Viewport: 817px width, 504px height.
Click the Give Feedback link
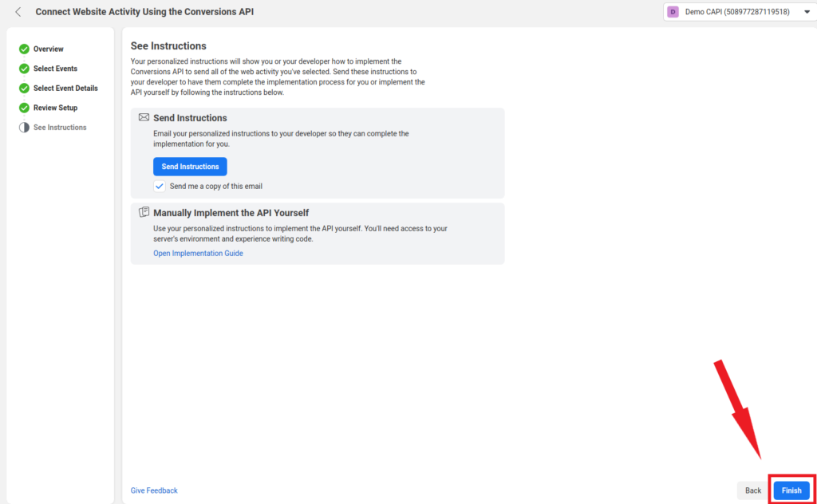(x=154, y=490)
